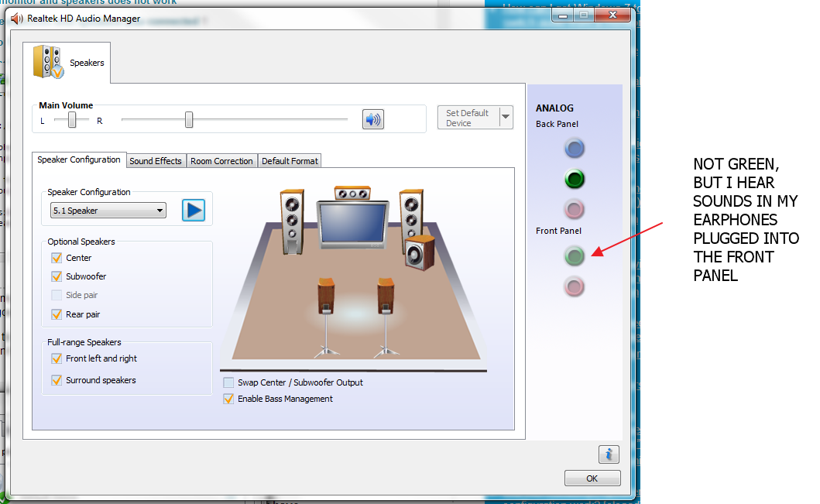Toggle Surround speakers full-range option
820x504 pixels.
[57, 380]
